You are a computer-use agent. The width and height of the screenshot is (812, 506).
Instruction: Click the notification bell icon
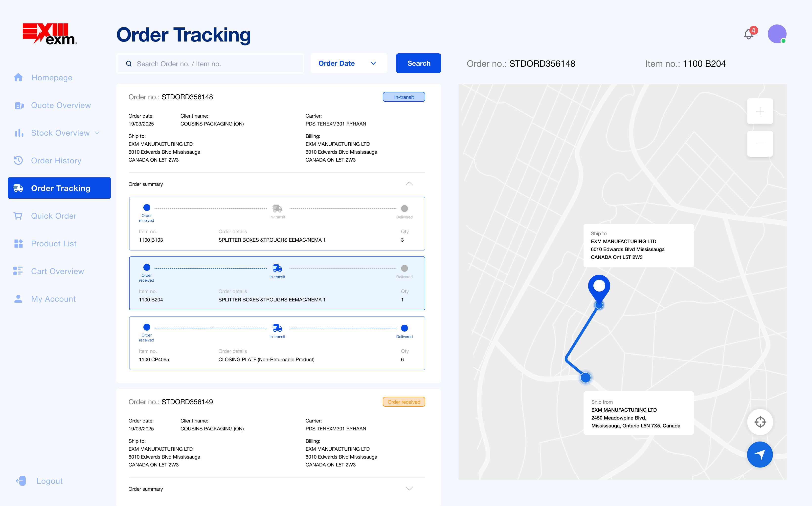click(x=749, y=34)
